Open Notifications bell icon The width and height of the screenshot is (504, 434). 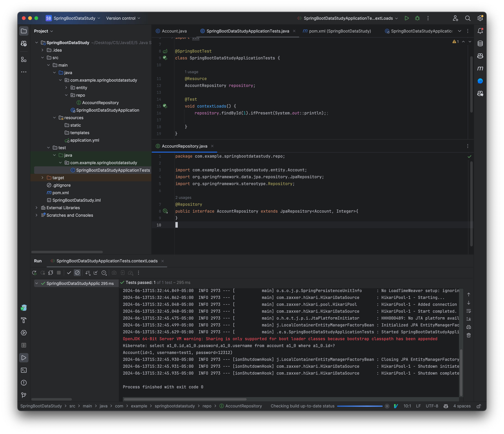[480, 31]
